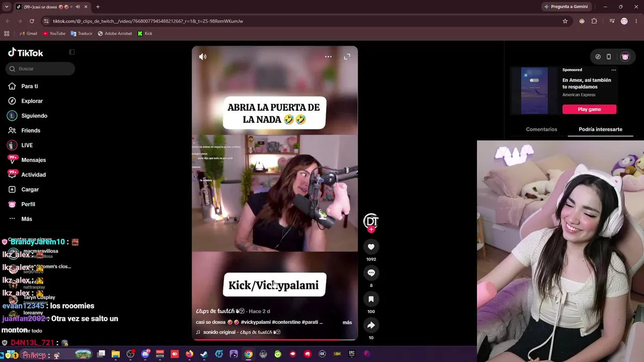Share the video with the arrow icon
Image resolution: width=644 pixels, height=362 pixels.
tap(371, 325)
